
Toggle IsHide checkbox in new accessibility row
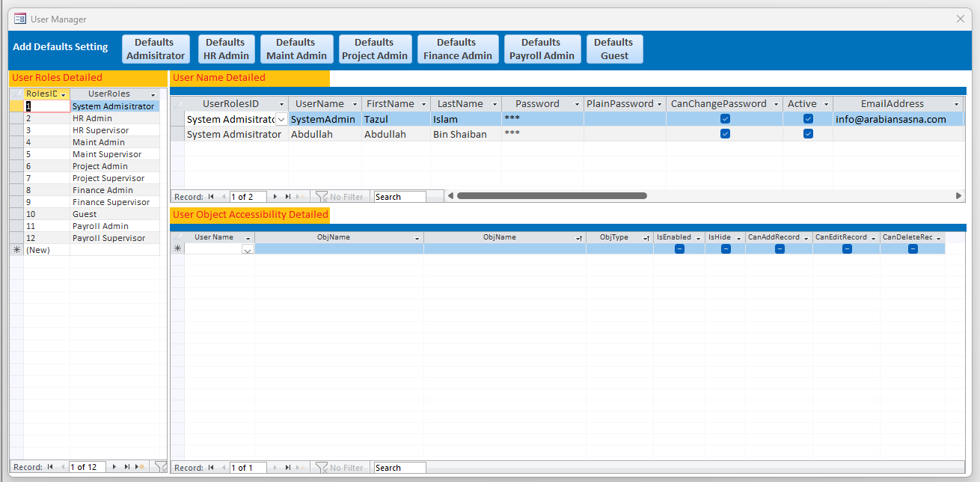tap(726, 249)
